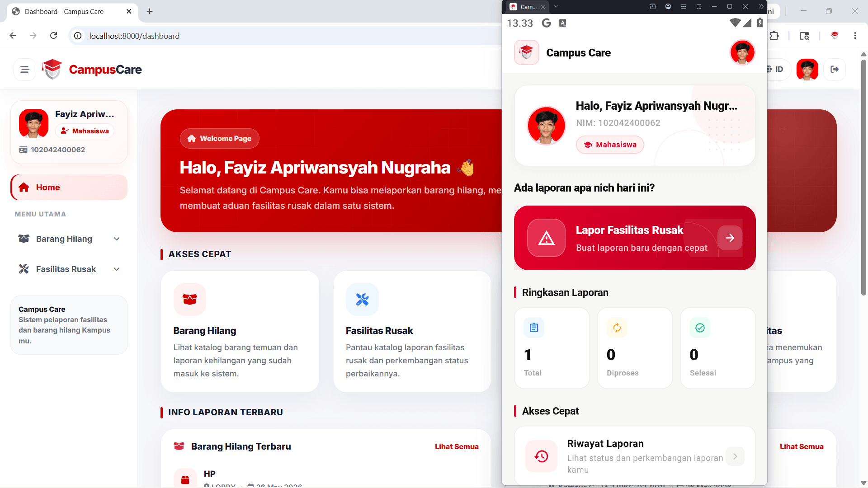Click the Barang Hilang chevron arrow

(x=117, y=239)
